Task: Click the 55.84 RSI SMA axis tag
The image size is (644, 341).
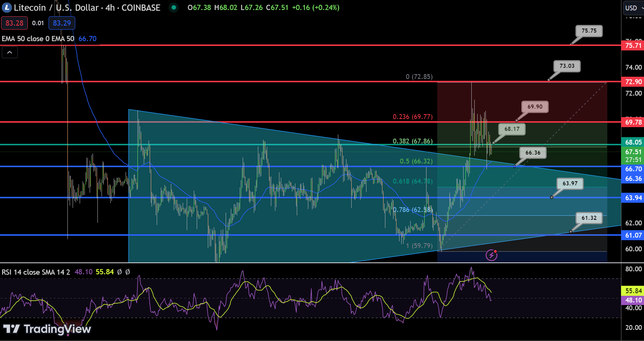Action: [x=633, y=291]
